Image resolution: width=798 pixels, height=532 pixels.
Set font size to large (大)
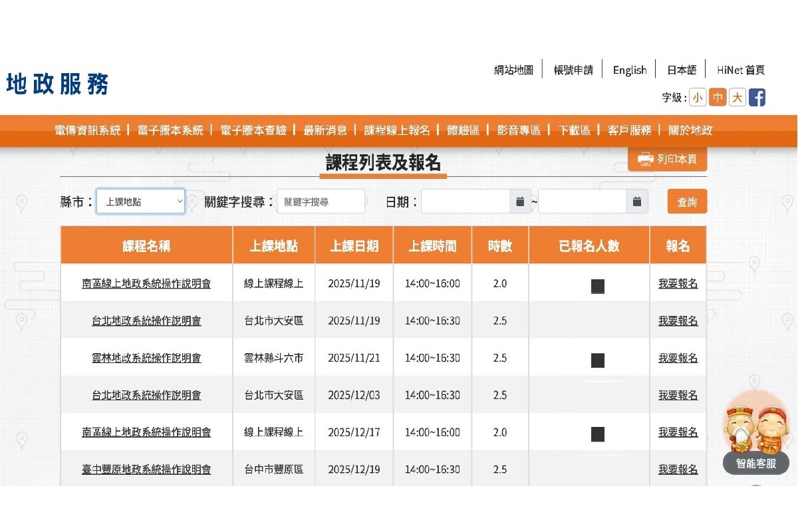tap(737, 98)
